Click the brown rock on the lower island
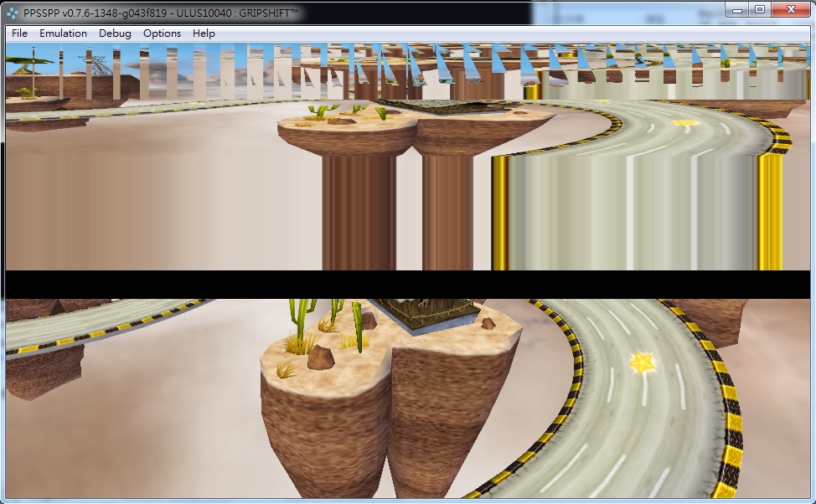This screenshot has width=816, height=504. tap(320, 358)
